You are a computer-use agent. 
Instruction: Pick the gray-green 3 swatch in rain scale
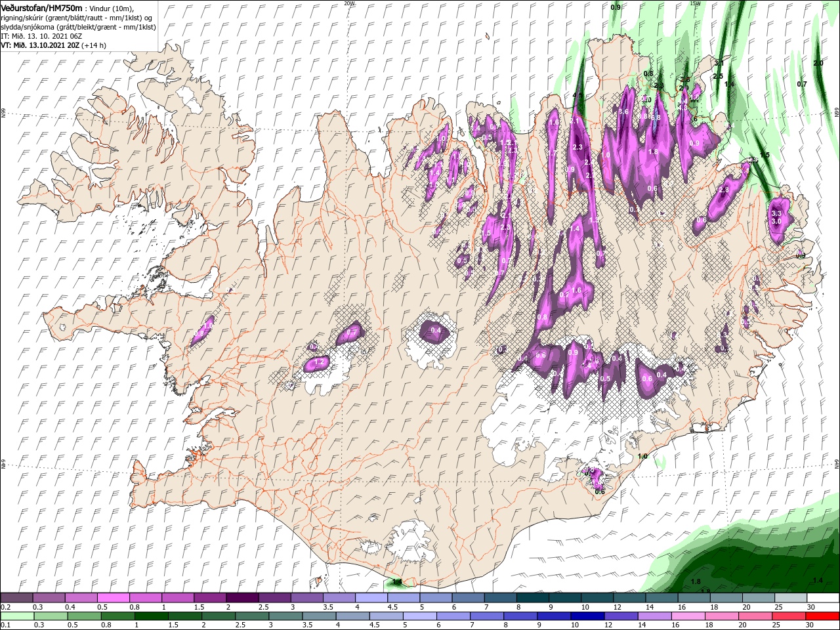pos(285,616)
